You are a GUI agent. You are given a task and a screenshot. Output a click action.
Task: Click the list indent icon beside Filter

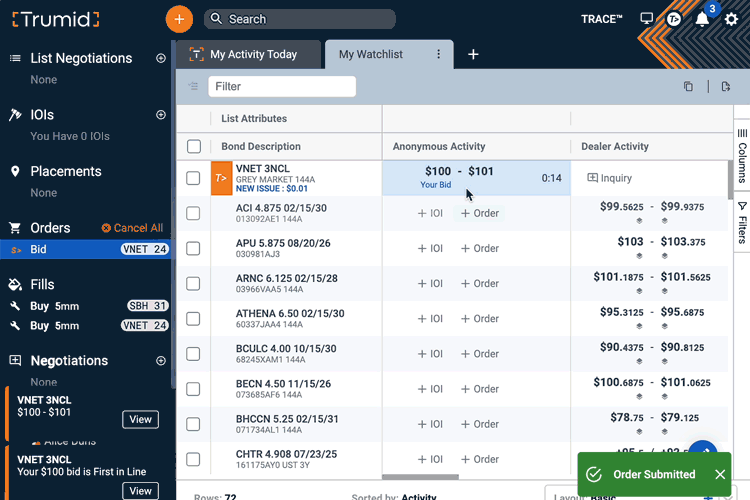click(193, 86)
